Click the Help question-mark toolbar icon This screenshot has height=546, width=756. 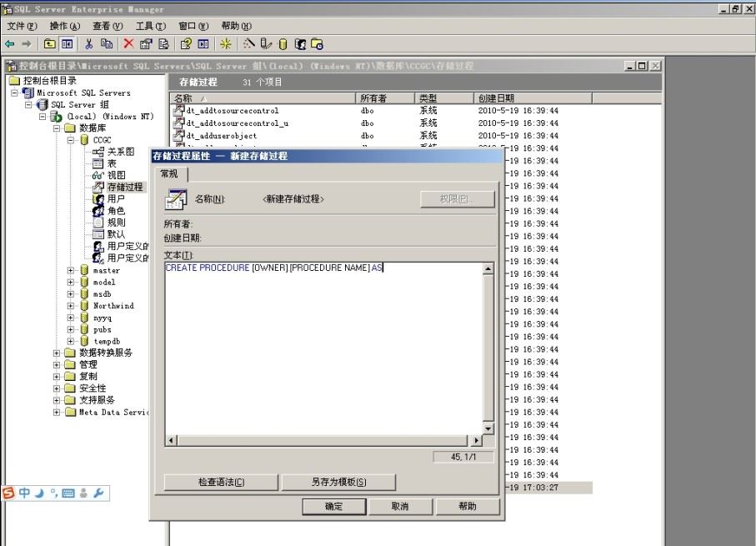[x=186, y=44]
